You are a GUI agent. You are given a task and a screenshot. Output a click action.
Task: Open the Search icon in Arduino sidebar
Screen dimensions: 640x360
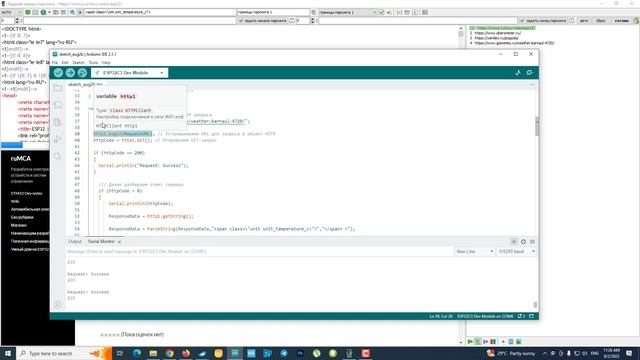pyautogui.click(x=58, y=156)
